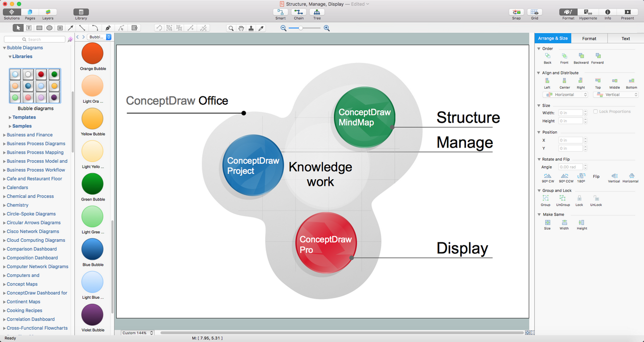The width and height of the screenshot is (644, 342).
Task: Open Cooking Recipes category
Action: coord(24,310)
